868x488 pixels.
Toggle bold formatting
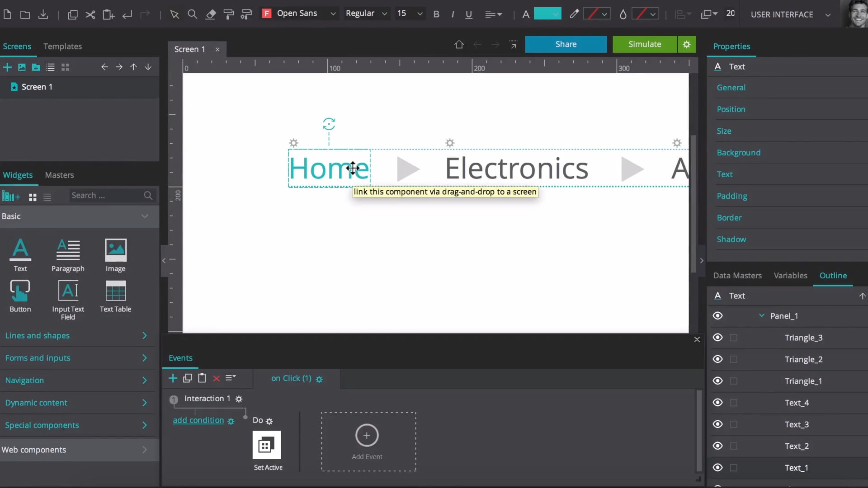pyautogui.click(x=436, y=14)
